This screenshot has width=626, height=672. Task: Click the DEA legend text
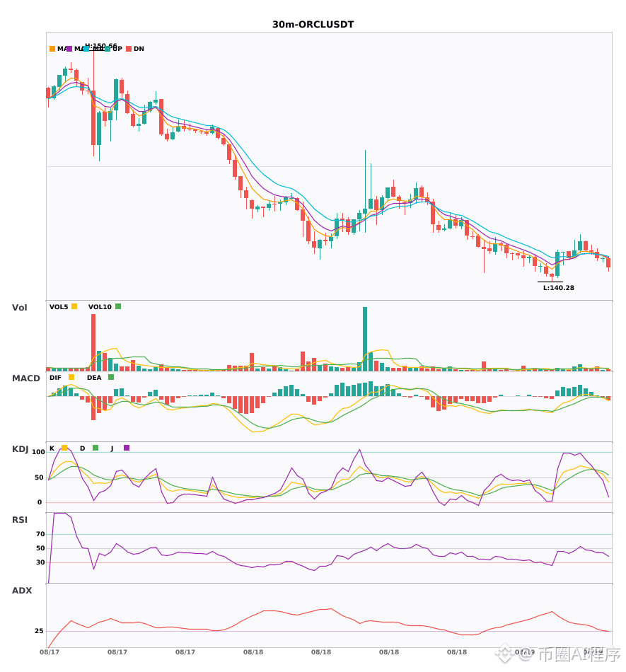[x=94, y=378]
